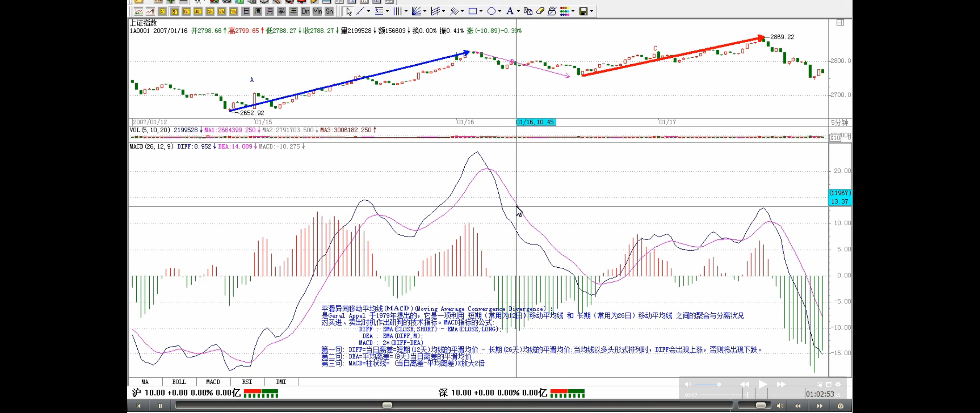The width and height of the screenshot is (980, 413).
Task: Switch to the RSI indicator tab
Action: point(247,382)
